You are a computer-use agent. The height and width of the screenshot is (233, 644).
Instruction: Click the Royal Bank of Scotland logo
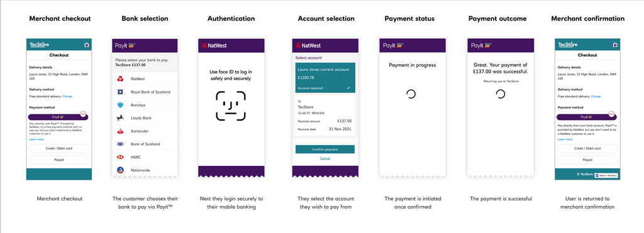(x=120, y=92)
